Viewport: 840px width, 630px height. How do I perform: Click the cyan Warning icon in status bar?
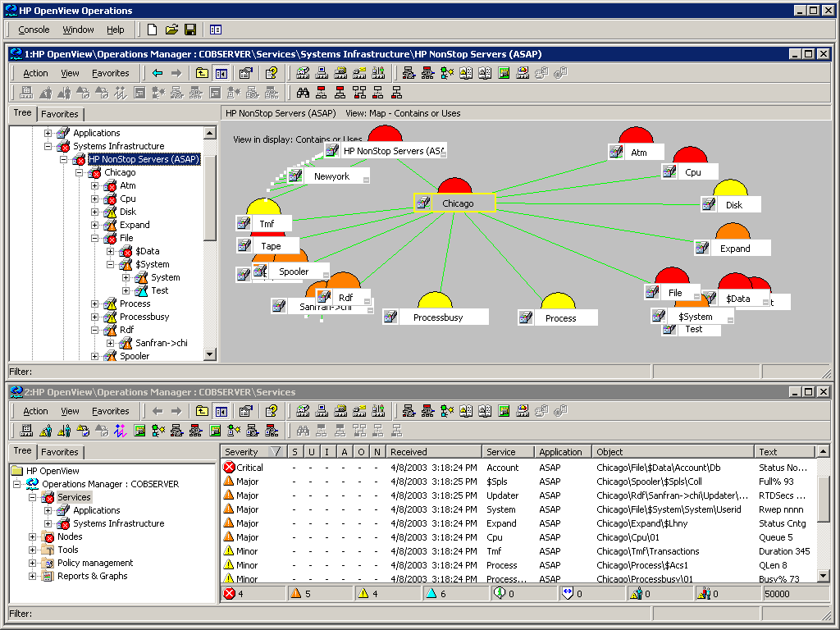[431, 594]
